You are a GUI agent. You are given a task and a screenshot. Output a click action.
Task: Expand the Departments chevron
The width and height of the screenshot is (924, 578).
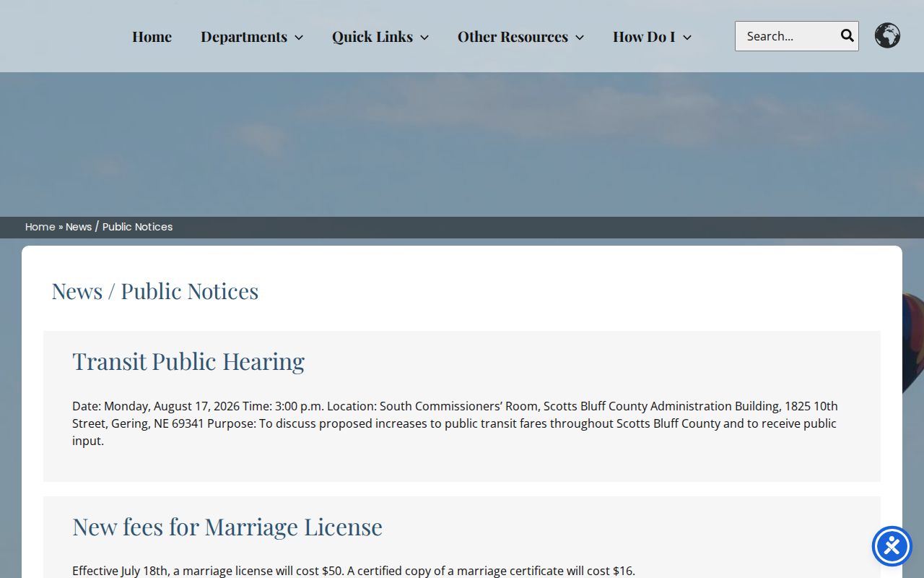299,38
